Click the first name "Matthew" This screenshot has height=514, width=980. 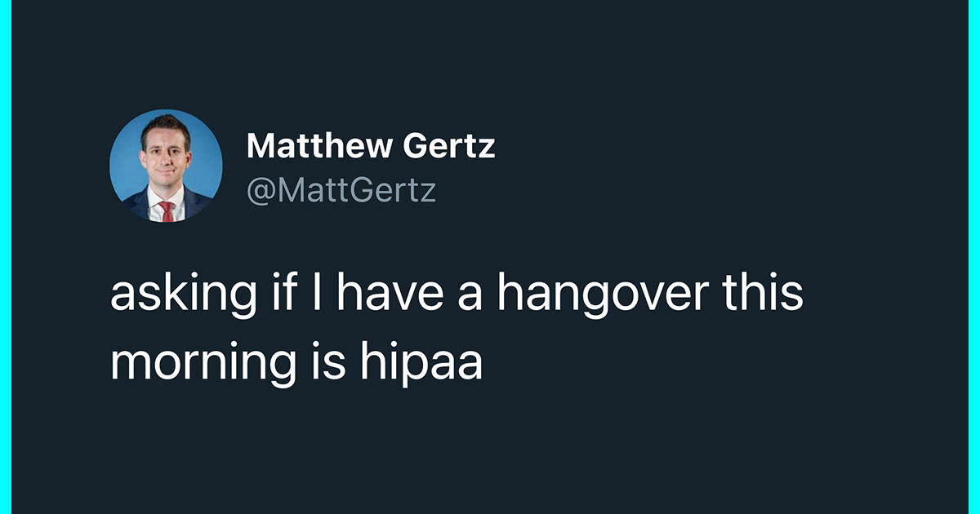click(x=319, y=147)
